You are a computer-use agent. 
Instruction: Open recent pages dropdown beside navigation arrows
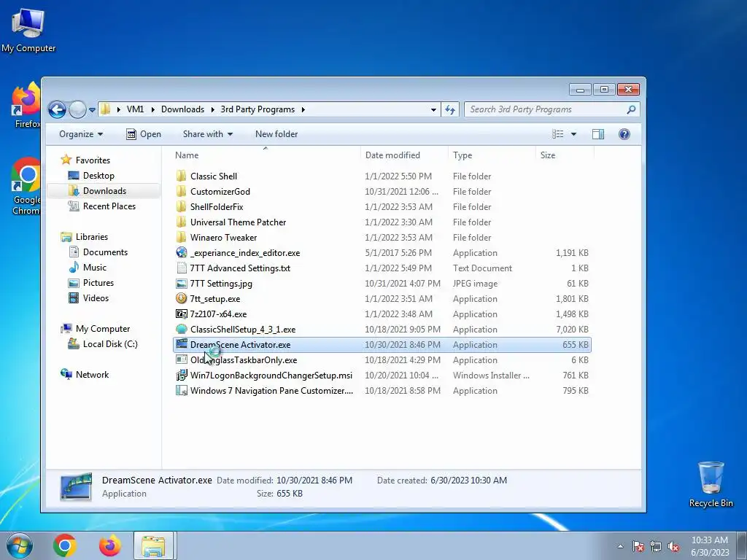[93, 110]
